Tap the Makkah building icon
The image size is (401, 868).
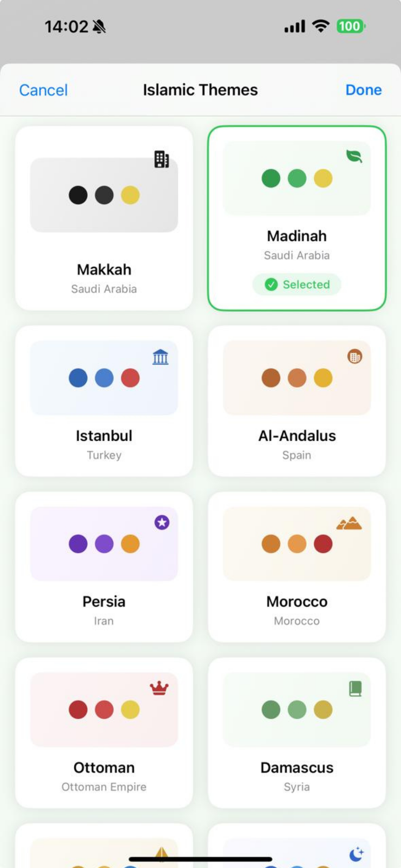[x=161, y=159]
